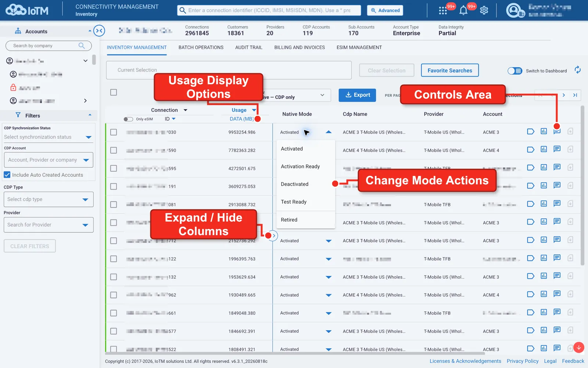Open the Privacy Policy link
Viewport: 588px width, 368px height.
[523, 361]
